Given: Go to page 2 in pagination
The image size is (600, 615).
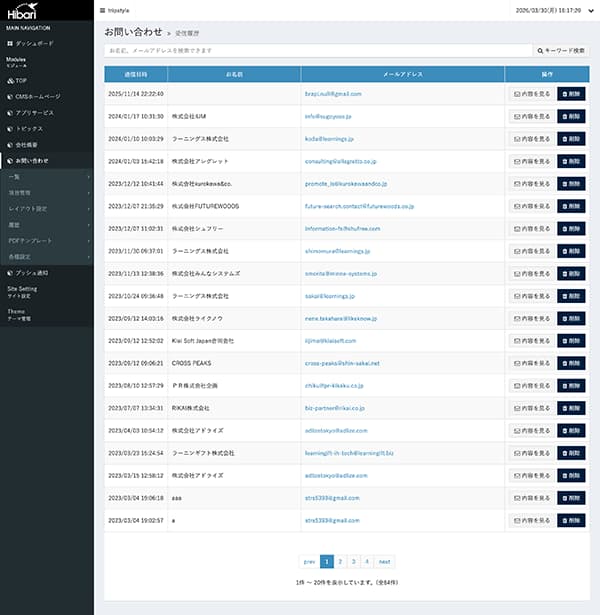Looking at the screenshot, I should tap(340, 562).
